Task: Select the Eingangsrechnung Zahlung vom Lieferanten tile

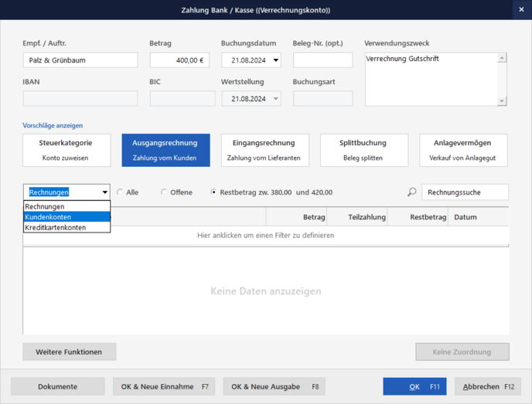Action: [x=265, y=150]
